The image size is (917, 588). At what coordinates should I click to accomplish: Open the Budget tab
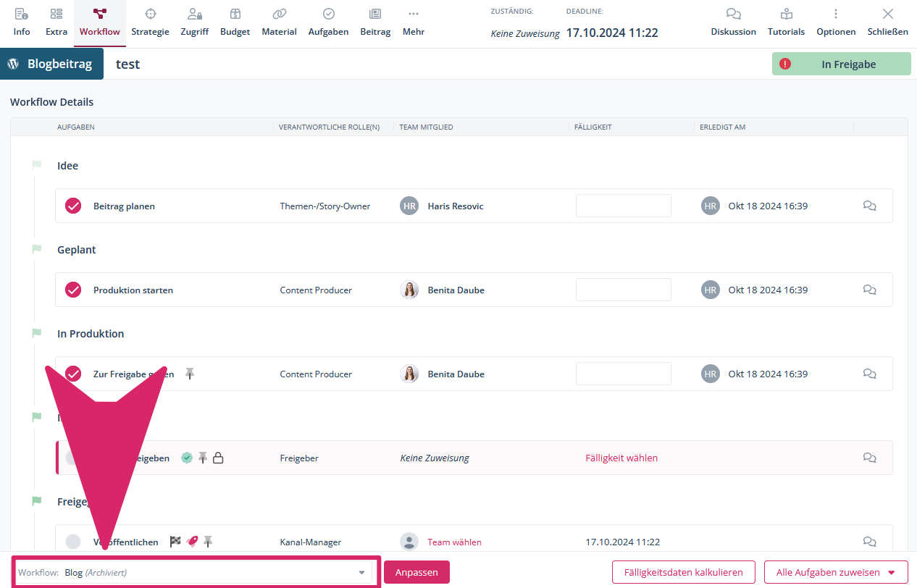[x=235, y=22]
